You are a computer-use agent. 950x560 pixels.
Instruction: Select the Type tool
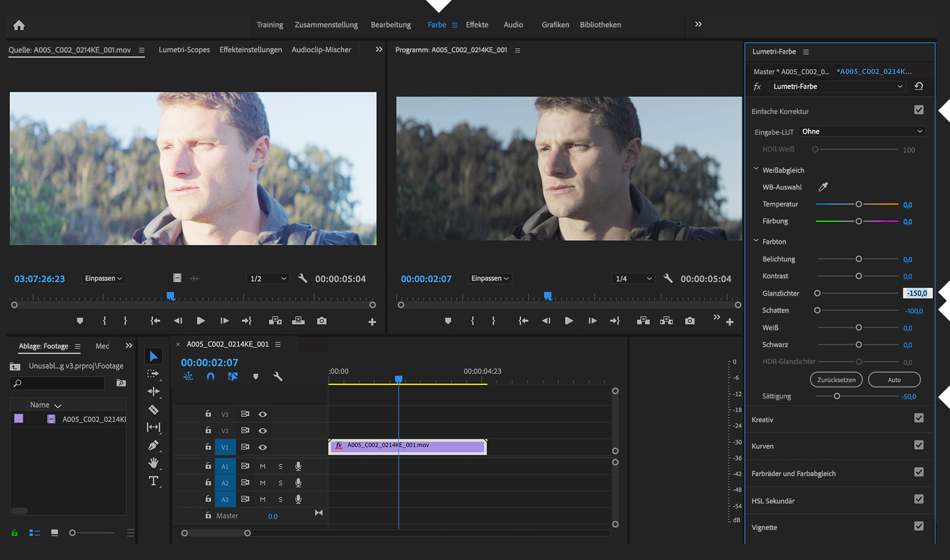click(153, 481)
